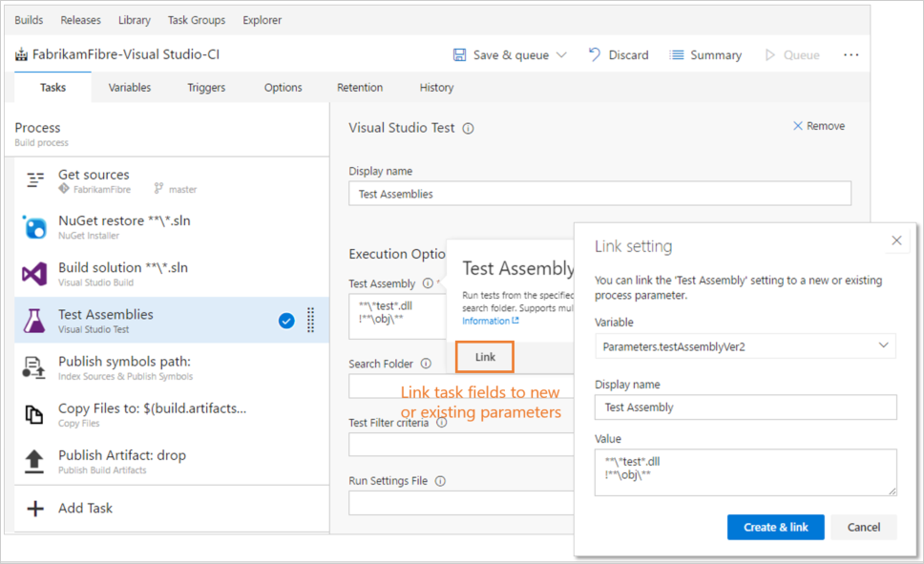The height and width of the screenshot is (564, 924).
Task: Click the Test Assembly pattern textarea
Action: pyautogui.click(x=397, y=316)
